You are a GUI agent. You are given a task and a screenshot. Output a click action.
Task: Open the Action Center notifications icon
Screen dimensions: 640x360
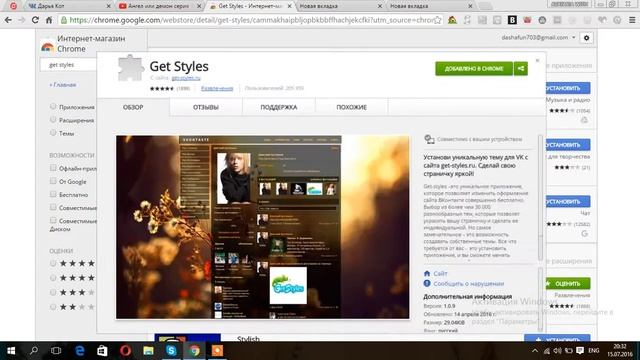[580, 351]
